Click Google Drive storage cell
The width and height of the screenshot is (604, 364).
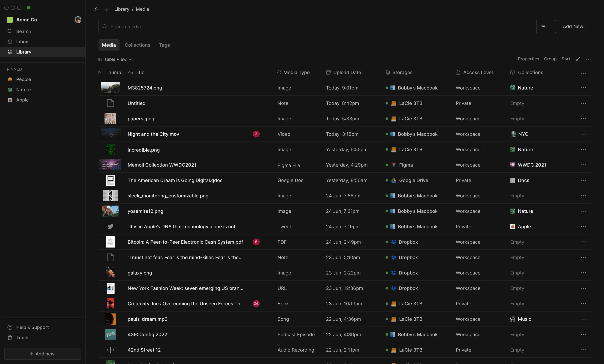click(407, 181)
